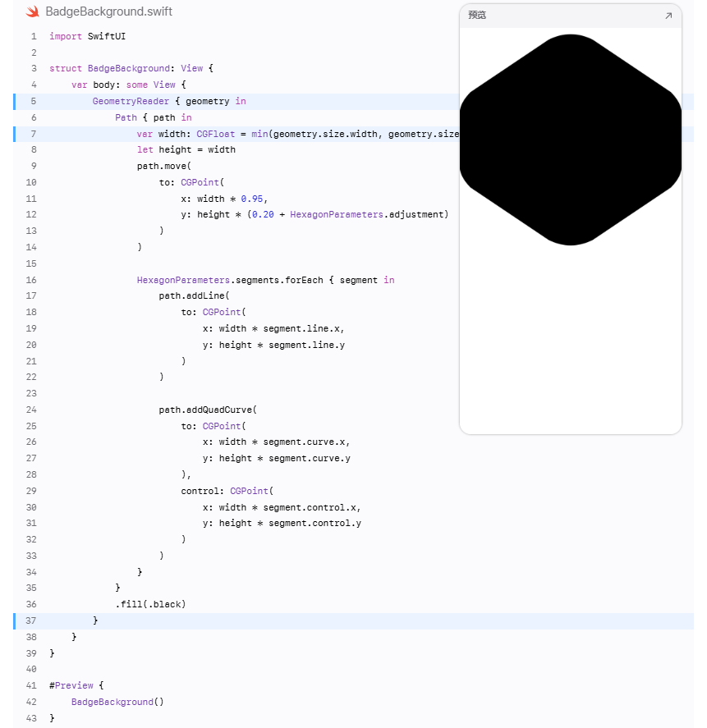
Task: Click line number 5 in gutter
Action: coord(34,101)
